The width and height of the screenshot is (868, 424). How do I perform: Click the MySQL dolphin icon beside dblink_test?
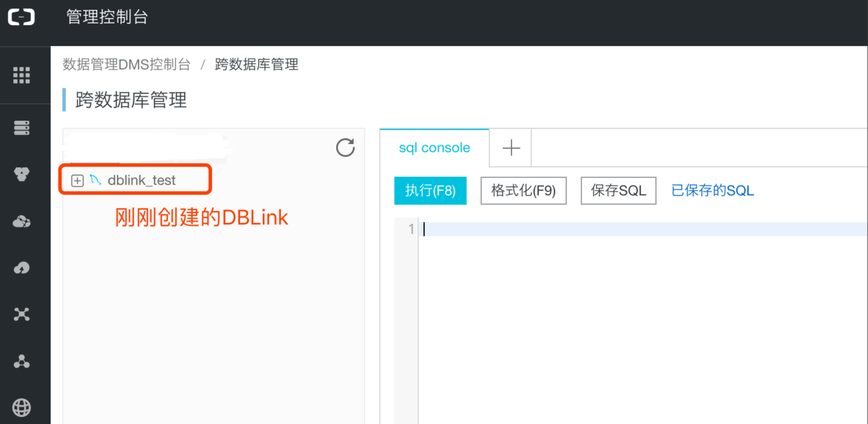pos(96,180)
